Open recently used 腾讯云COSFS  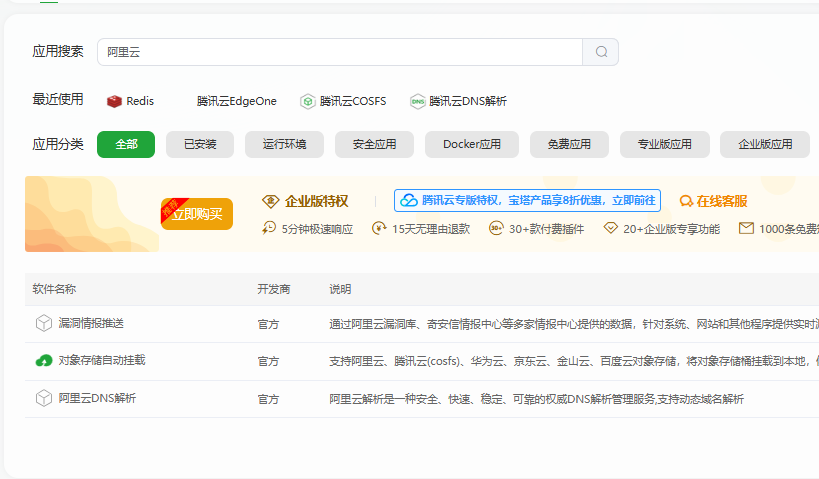pyautogui.click(x=344, y=101)
